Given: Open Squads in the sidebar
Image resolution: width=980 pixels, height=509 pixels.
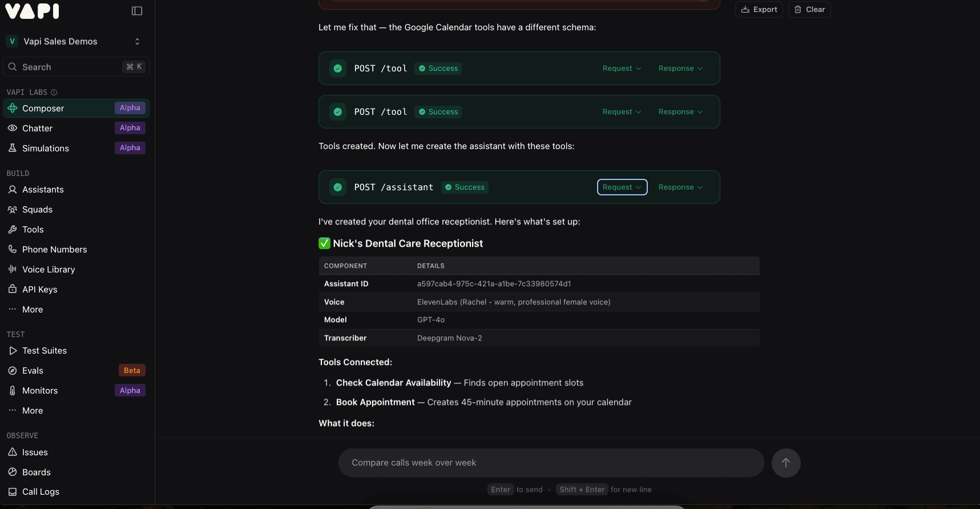Looking at the screenshot, I should tap(37, 210).
